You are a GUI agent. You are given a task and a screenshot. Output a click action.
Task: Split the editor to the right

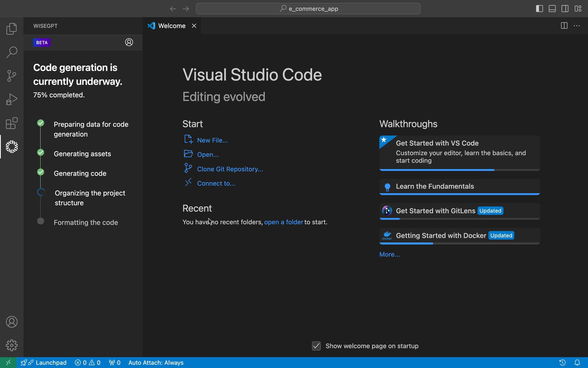(564, 26)
